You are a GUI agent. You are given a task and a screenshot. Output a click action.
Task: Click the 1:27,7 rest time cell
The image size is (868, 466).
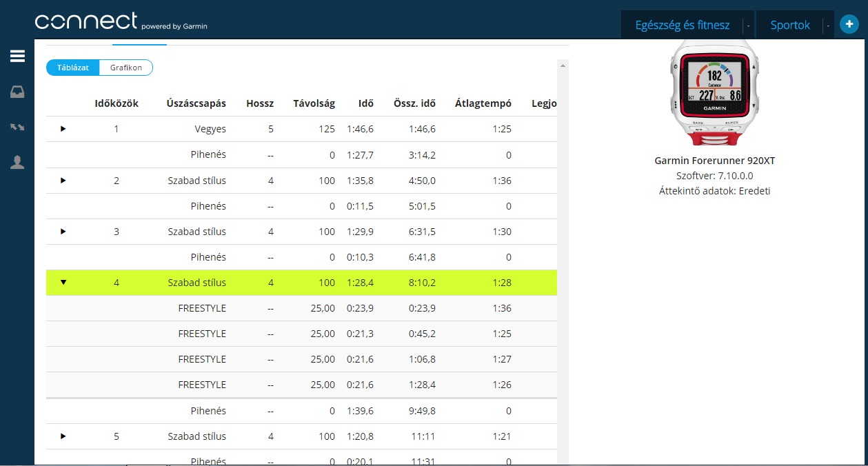click(361, 155)
